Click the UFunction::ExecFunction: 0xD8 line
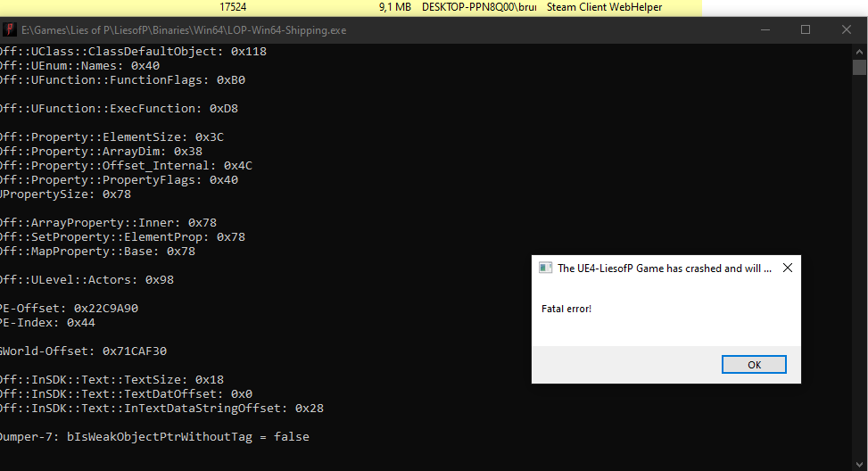Image resolution: width=868 pixels, height=471 pixels. pyautogui.click(x=119, y=109)
